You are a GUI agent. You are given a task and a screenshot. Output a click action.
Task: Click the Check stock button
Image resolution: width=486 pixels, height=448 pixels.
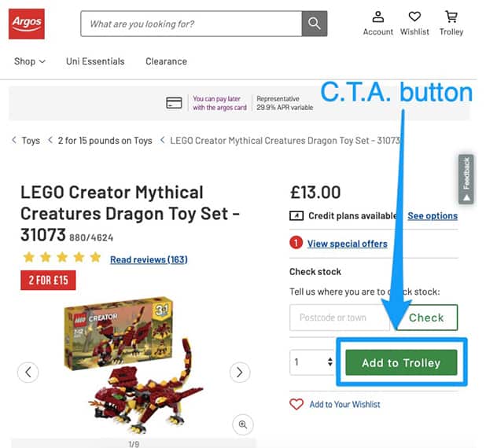tap(426, 318)
